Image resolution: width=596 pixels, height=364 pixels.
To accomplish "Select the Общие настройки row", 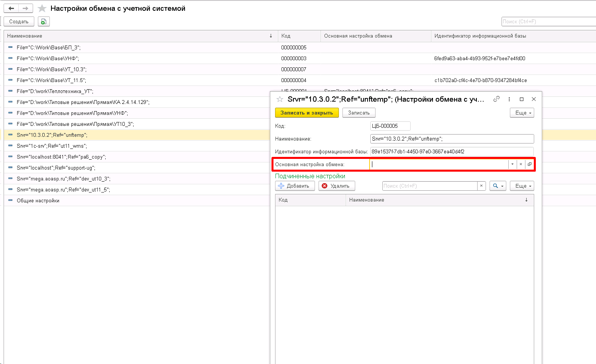I will click(x=137, y=201).
